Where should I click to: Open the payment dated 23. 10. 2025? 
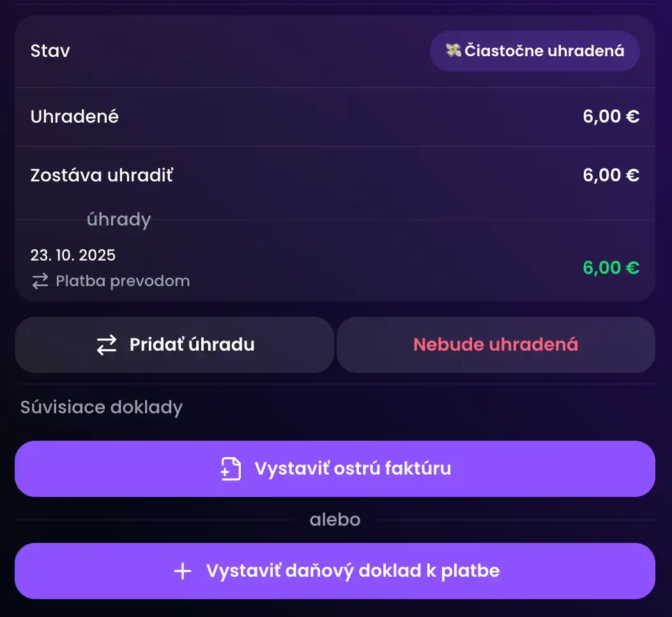[73, 255]
